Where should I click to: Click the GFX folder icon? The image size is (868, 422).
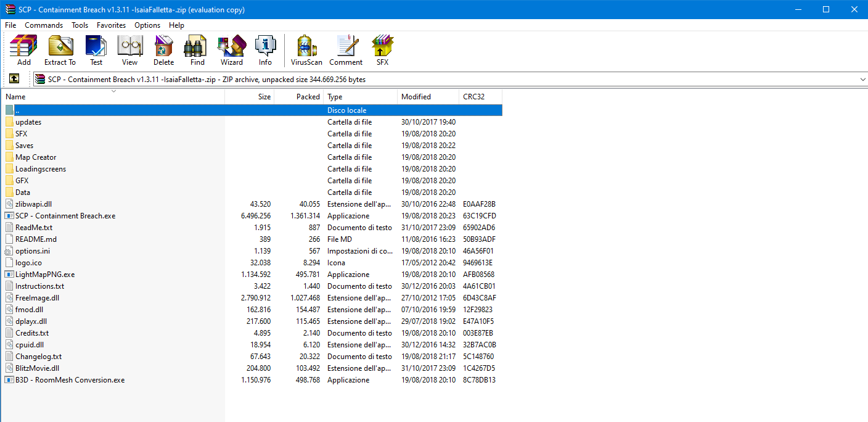[9, 181]
